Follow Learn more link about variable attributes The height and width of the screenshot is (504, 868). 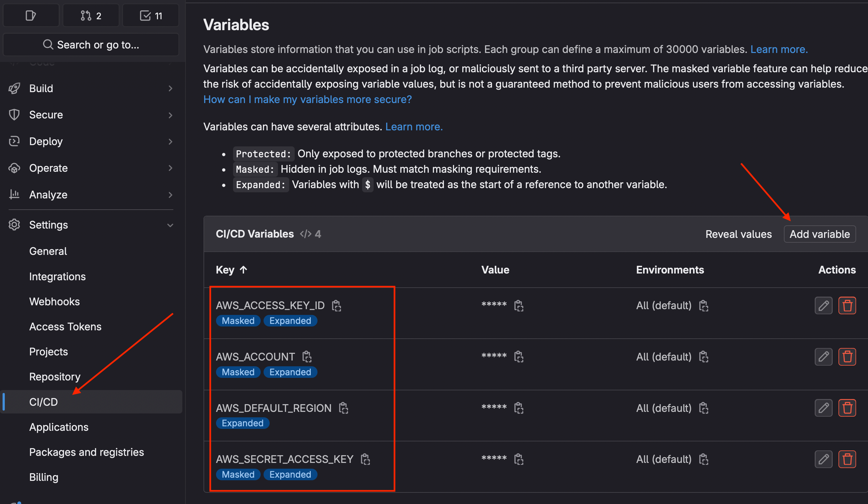click(x=414, y=127)
